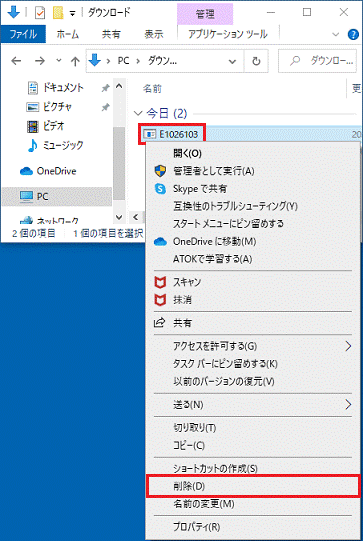The width and height of the screenshot is (363, 541).
Task: Click the navigation pane scroll up arrow
Action: click(119, 86)
